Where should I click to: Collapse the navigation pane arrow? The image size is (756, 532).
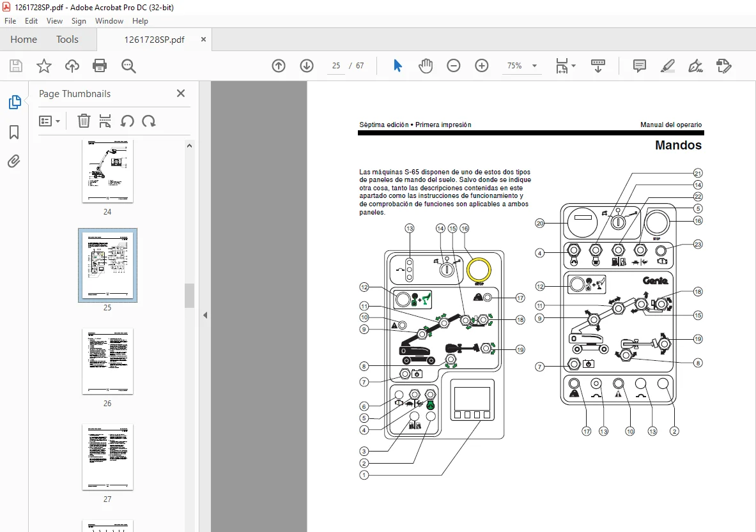[205, 315]
